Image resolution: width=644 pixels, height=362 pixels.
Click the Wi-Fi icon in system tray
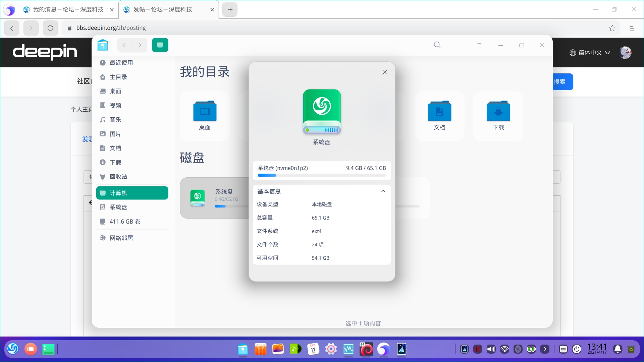504,349
